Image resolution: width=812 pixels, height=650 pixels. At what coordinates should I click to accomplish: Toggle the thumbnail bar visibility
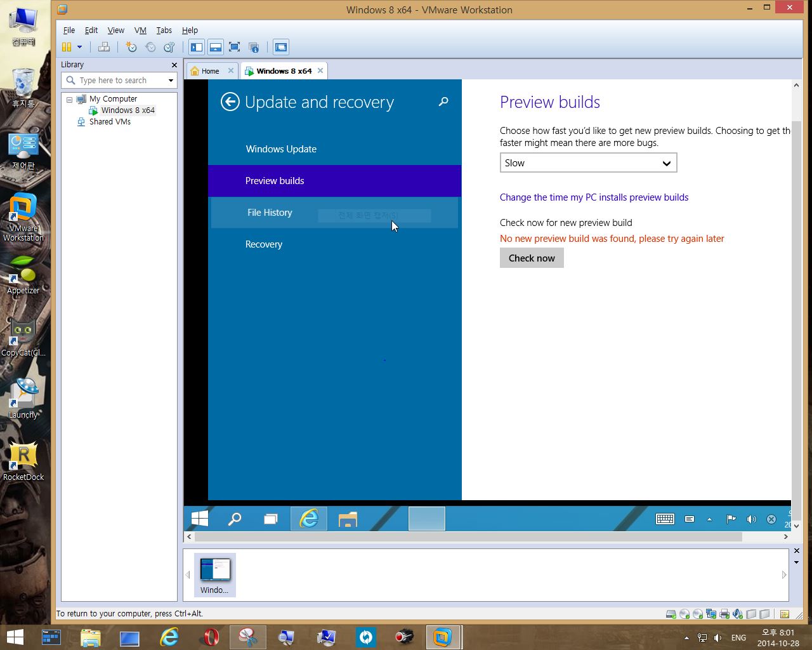coord(216,47)
